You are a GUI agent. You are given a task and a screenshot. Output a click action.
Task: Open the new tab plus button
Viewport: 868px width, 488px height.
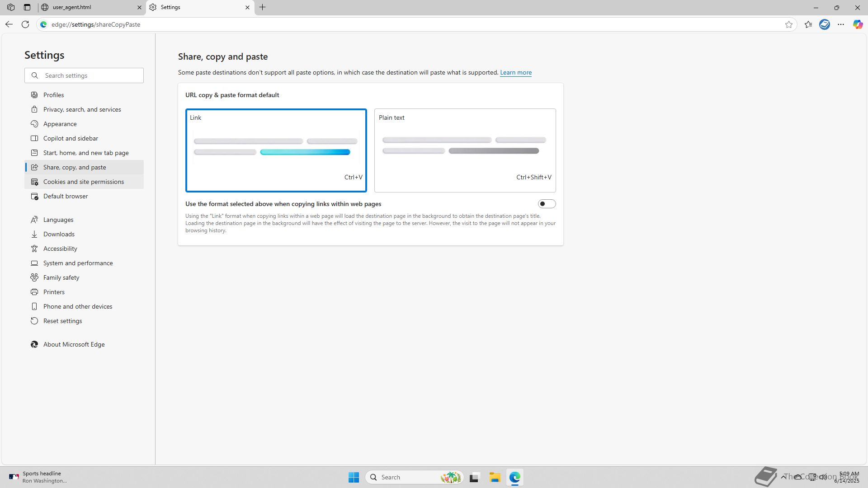pos(263,7)
